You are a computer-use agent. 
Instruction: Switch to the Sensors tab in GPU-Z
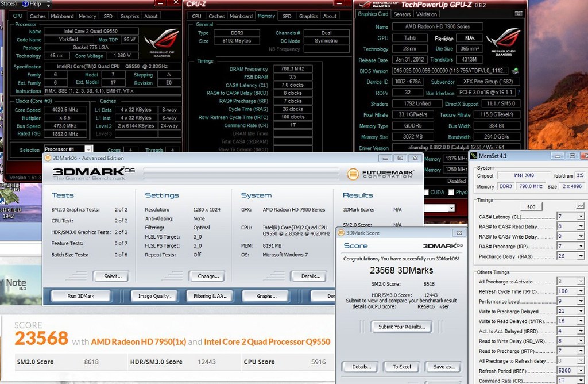[402, 14]
